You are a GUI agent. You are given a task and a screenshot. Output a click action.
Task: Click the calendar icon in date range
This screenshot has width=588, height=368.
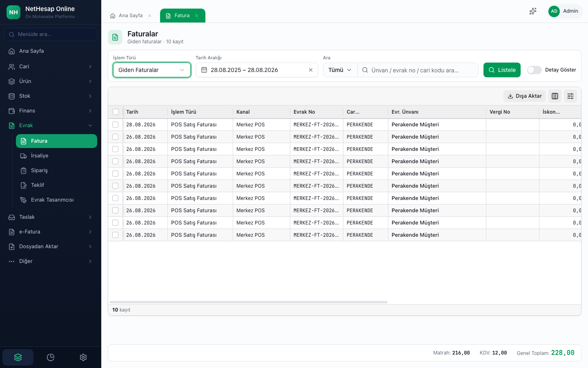(x=204, y=70)
